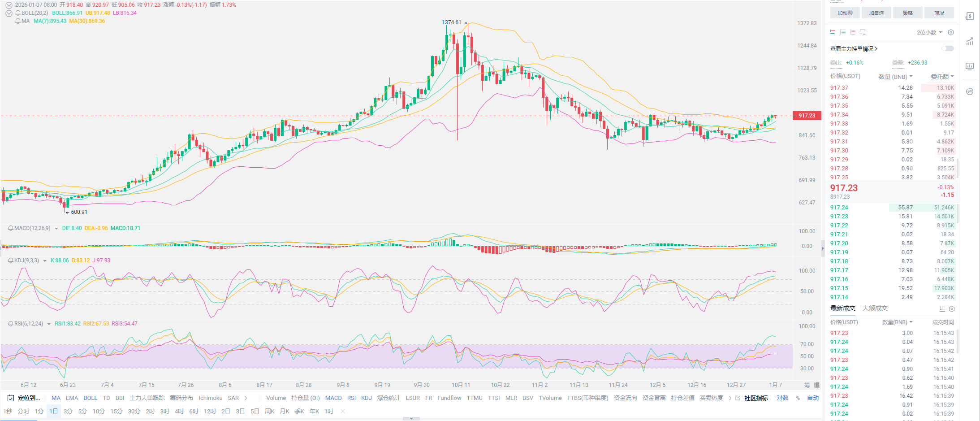The height and width of the screenshot is (421, 980).
Task: Open the rising bar chart sidebar icon
Action: [x=970, y=42]
